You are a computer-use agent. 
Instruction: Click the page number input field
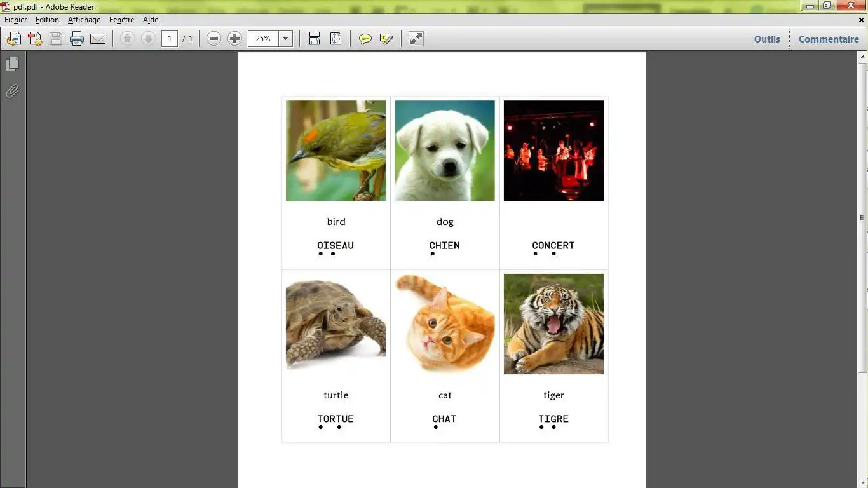(x=170, y=38)
